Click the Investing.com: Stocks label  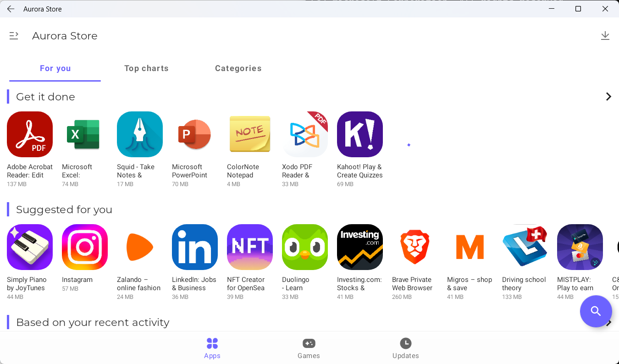(x=359, y=284)
